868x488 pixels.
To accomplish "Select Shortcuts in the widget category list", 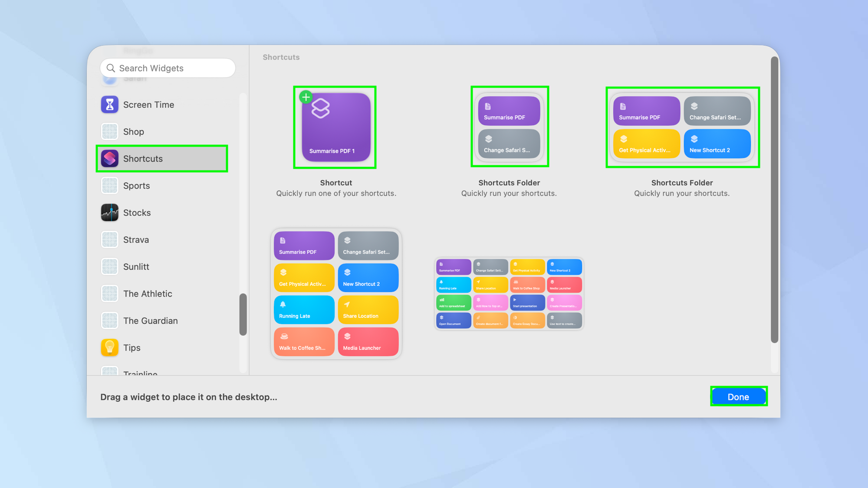I will pos(143,159).
